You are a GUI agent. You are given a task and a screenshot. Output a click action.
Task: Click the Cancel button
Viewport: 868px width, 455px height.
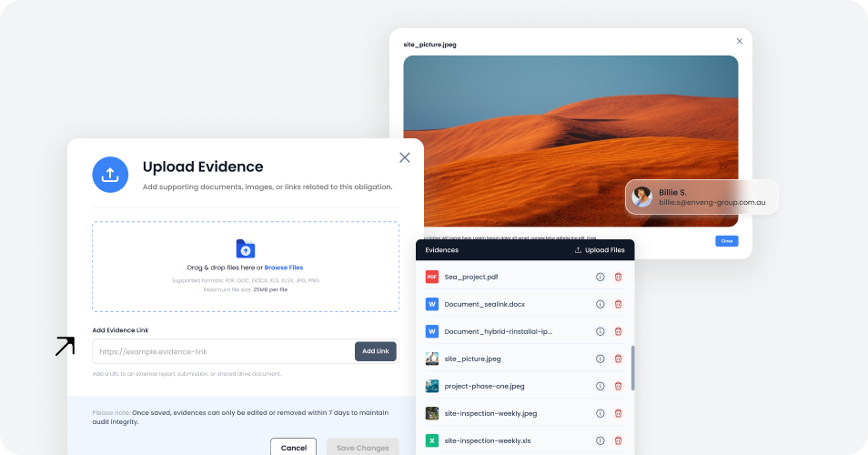(293, 447)
